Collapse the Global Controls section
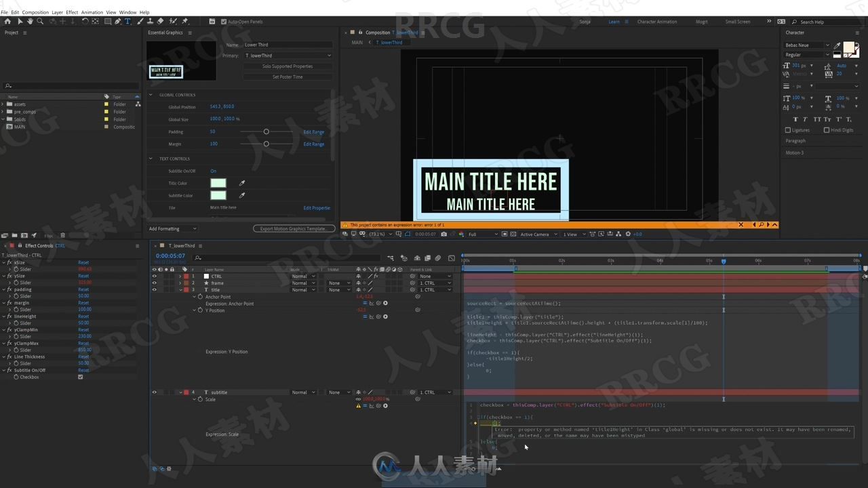This screenshot has height=488, width=868. pos(151,95)
